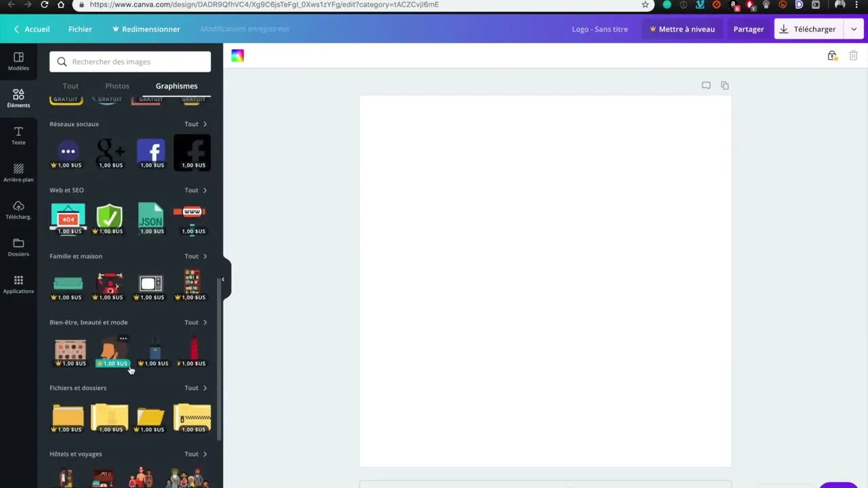The image size is (868, 488).
Task: Click the lock icon in toolbar
Action: point(832,56)
